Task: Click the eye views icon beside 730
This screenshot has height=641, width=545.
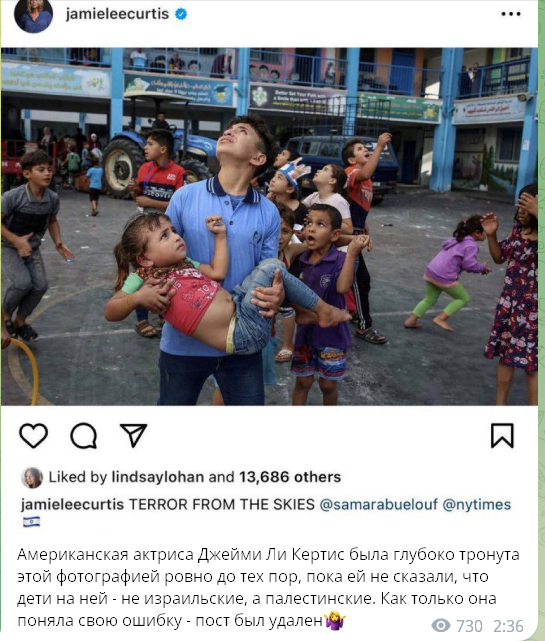Action: pos(441,625)
